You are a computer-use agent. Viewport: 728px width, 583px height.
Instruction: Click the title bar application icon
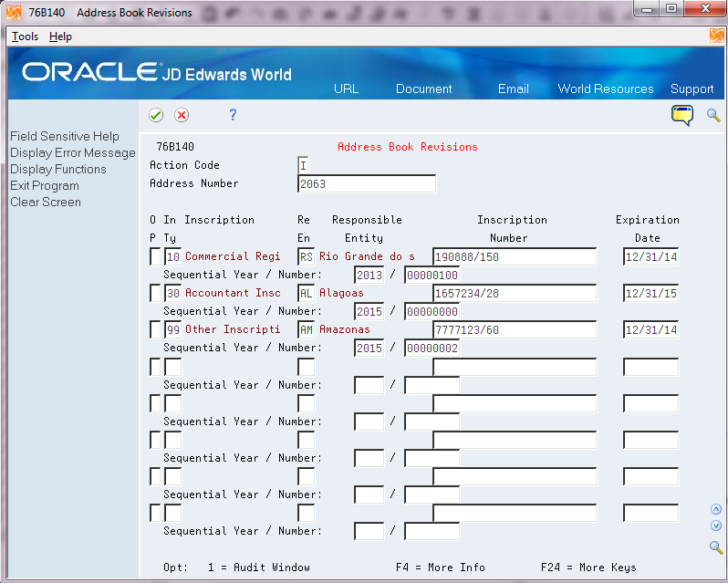tap(14, 13)
